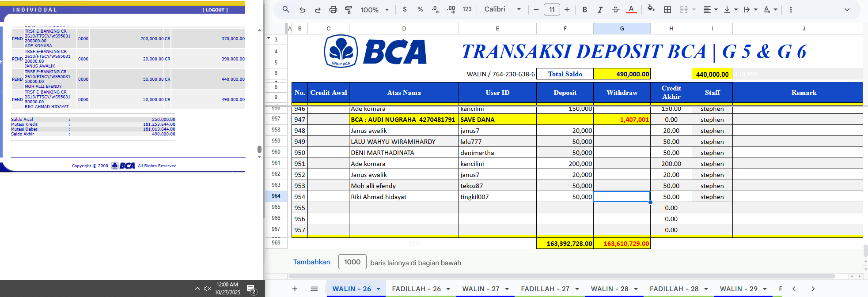Open the more toolbar options menu
The image size is (868, 297).
(791, 9)
